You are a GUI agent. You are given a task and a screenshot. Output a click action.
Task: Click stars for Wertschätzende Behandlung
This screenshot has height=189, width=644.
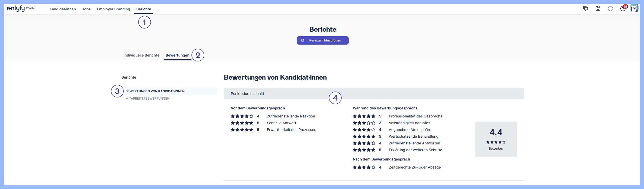(364, 136)
